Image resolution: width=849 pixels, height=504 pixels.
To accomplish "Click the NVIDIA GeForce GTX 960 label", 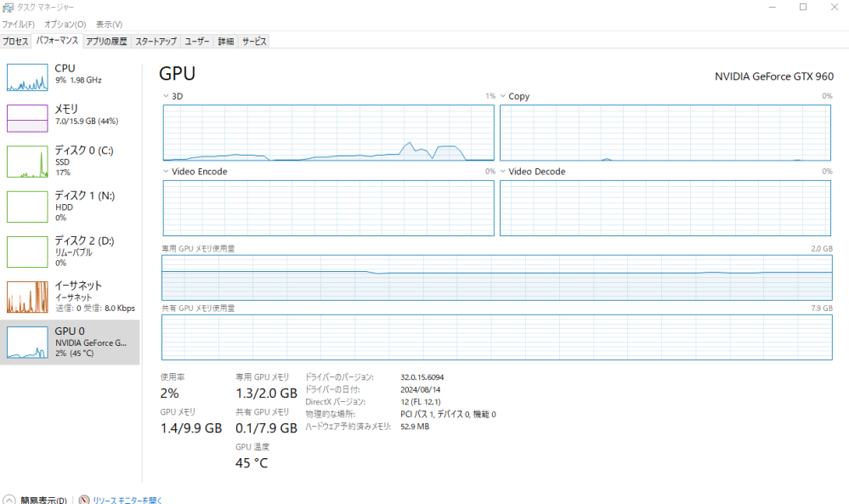I will click(774, 76).
